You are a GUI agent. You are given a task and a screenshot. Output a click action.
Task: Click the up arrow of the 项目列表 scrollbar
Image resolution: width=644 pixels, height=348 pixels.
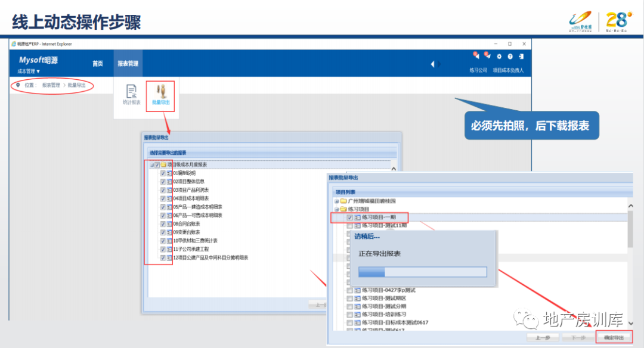point(630,206)
